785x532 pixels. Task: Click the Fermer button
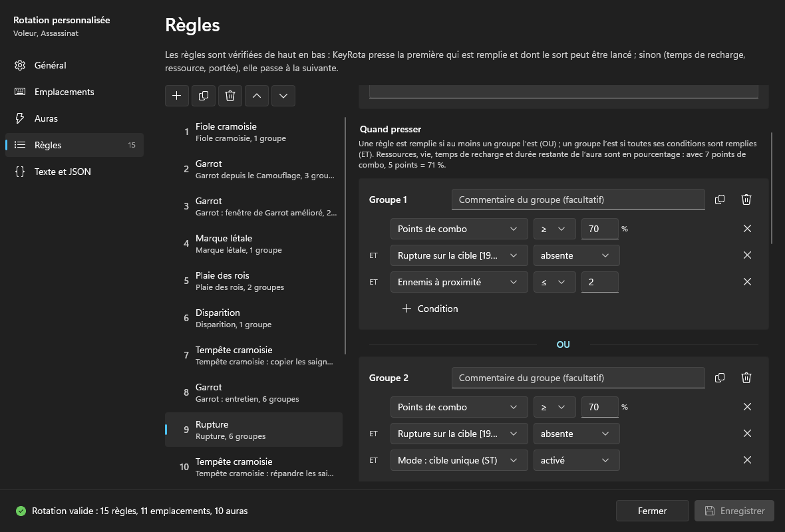(653, 511)
